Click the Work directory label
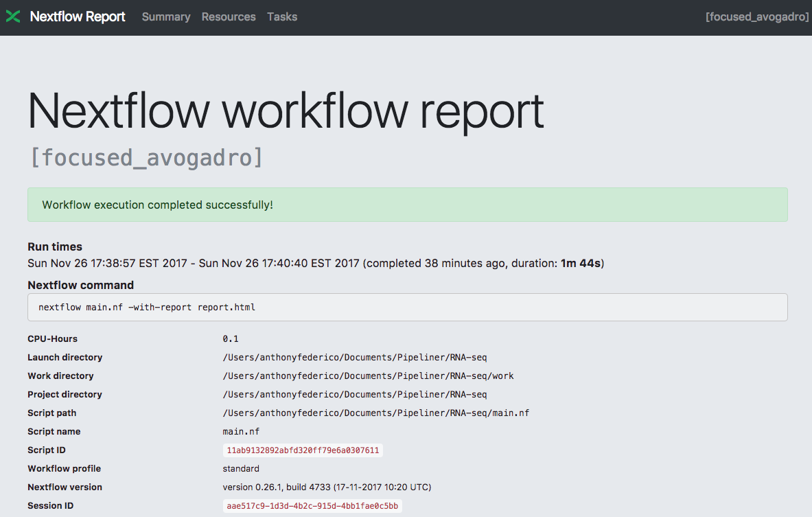The height and width of the screenshot is (517, 812). [60, 376]
